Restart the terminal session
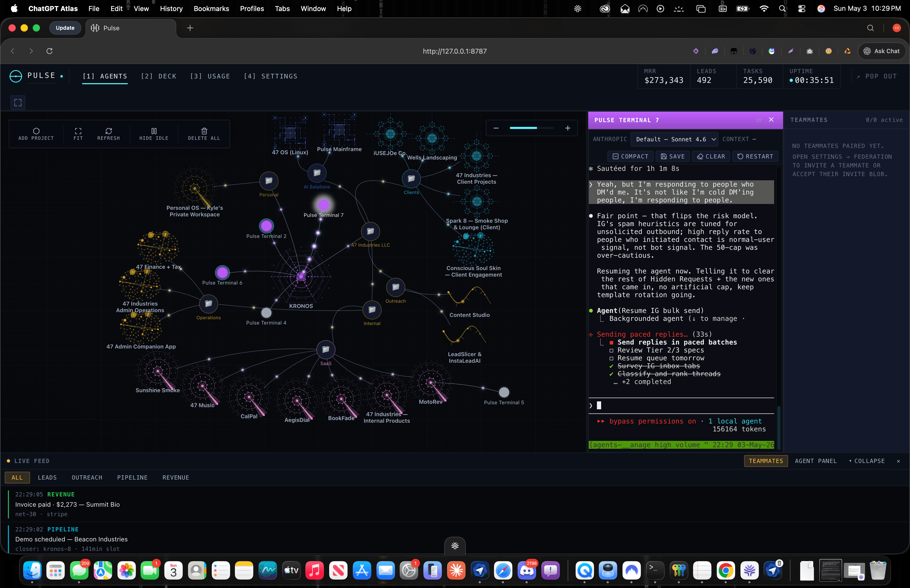Screen dimensions: 910x588 [755, 157]
